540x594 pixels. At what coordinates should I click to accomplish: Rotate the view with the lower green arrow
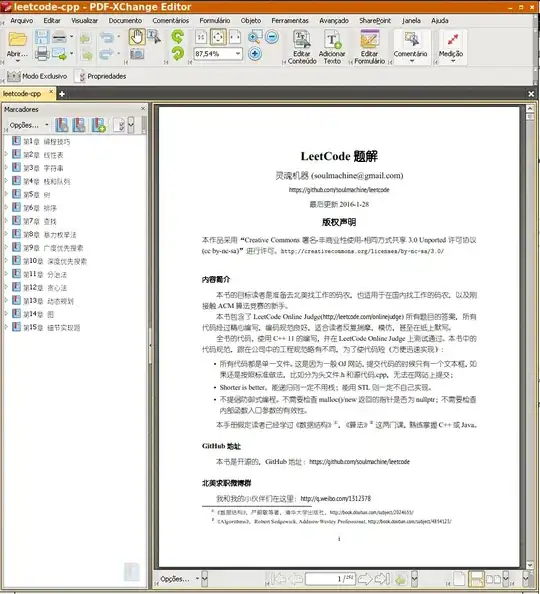click(x=177, y=54)
